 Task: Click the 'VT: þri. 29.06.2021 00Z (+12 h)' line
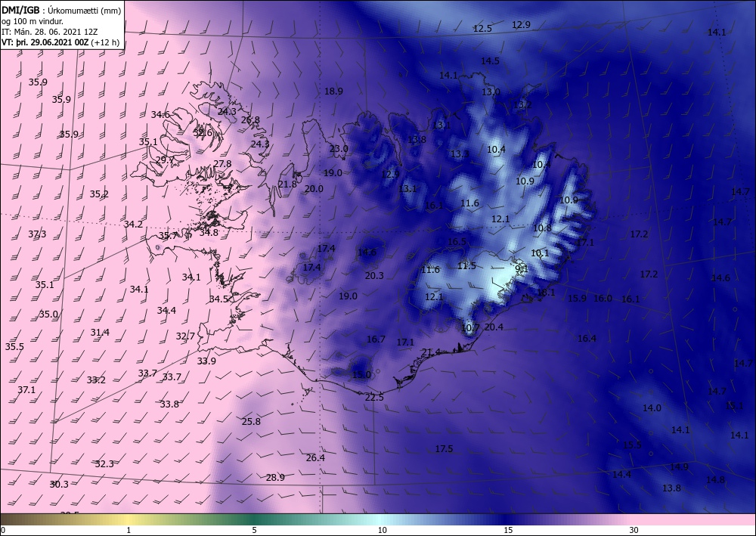click(60, 42)
